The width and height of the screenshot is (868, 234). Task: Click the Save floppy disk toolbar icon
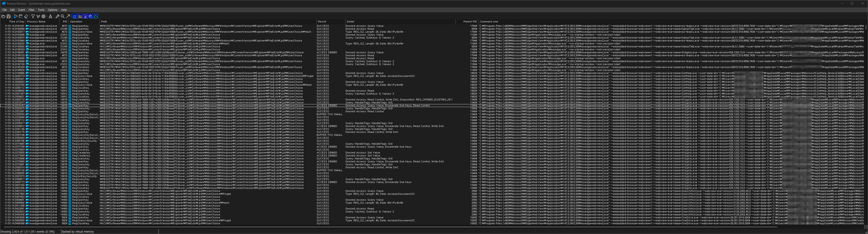[x=8, y=16]
